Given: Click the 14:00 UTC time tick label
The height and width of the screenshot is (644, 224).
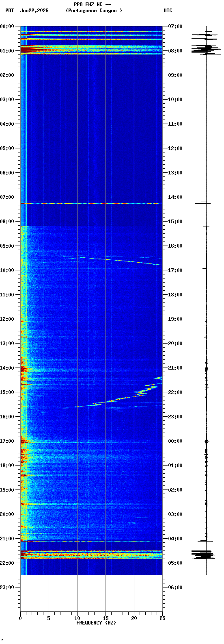Looking at the screenshot, I should (x=175, y=197).
